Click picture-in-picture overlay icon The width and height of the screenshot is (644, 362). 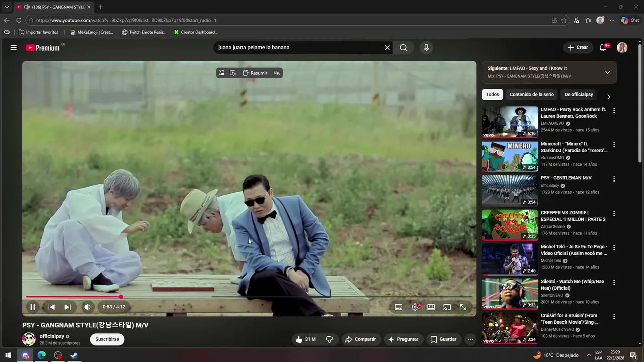(x=221, y=73)
